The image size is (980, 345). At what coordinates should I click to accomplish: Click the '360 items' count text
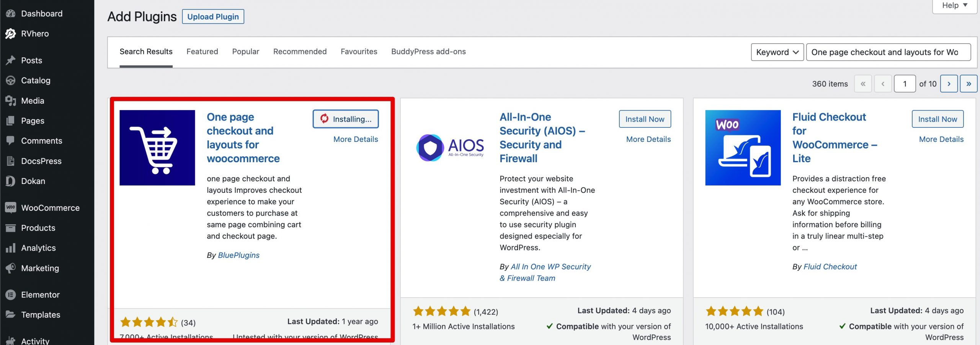click(x=830, y=84)
